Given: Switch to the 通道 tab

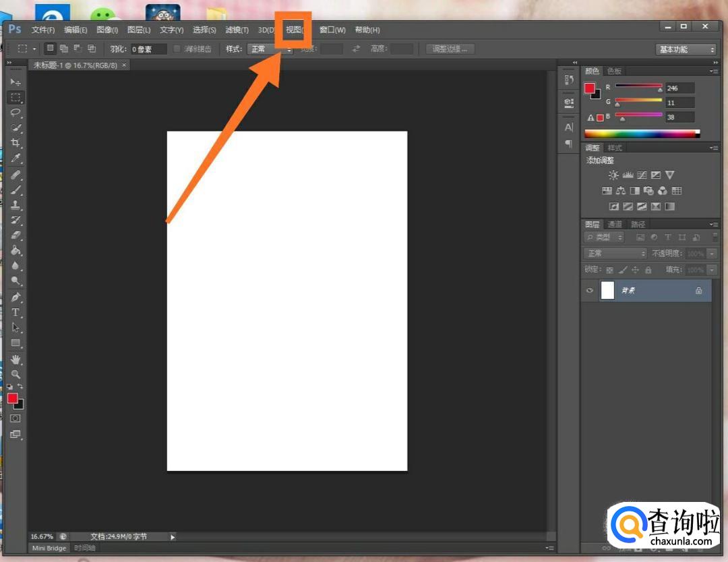Looking at the screenshot, I should [x=614, y=225].
